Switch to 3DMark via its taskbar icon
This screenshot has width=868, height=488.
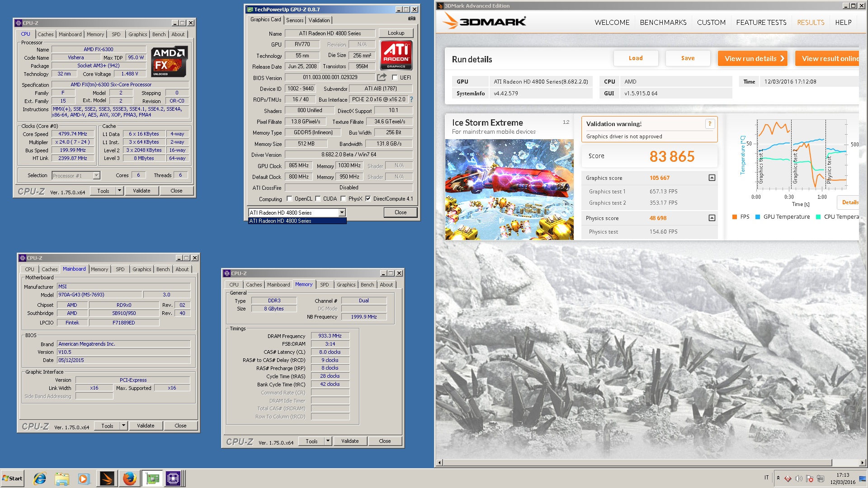pos(107,478)
